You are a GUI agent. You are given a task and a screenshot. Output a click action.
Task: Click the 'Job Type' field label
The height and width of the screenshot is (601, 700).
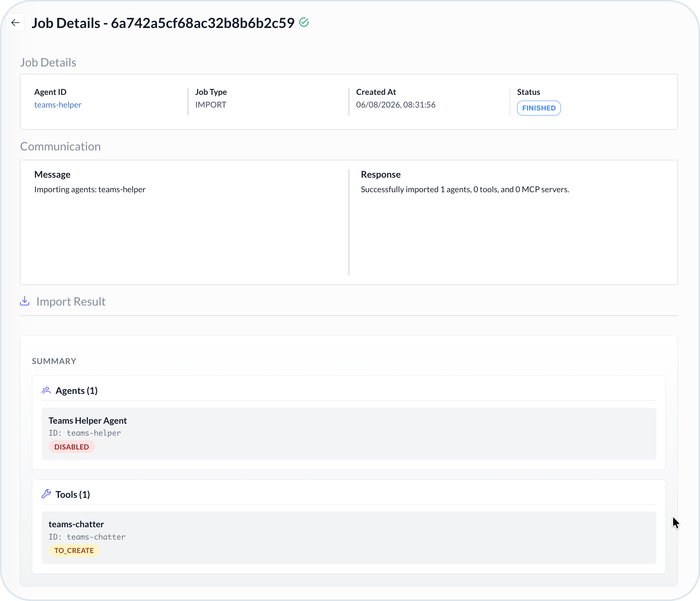(211, 92)
